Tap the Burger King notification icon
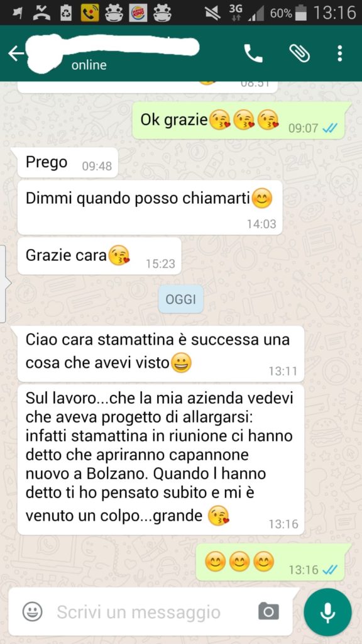The height and width of the screenshot is (644, 362). click(138, 13)
